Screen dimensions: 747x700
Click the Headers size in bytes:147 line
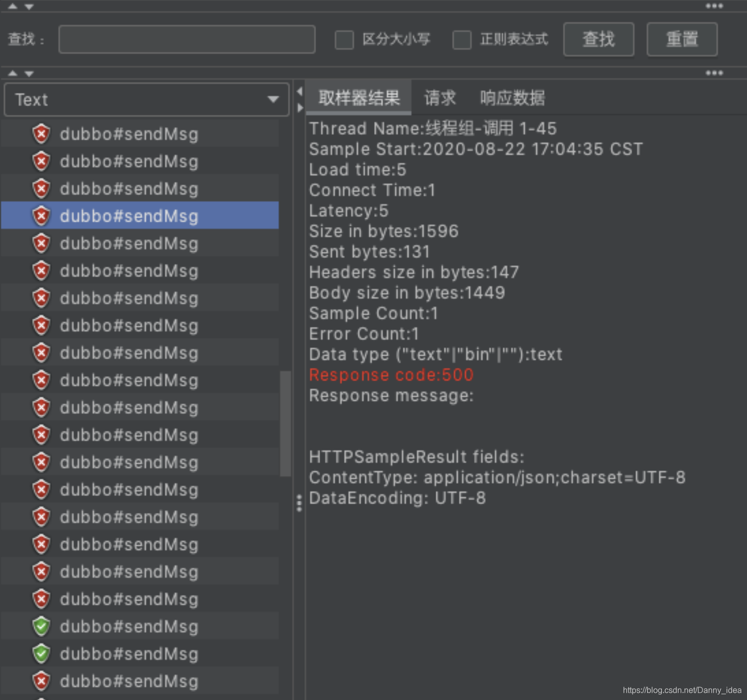point(414,272)
